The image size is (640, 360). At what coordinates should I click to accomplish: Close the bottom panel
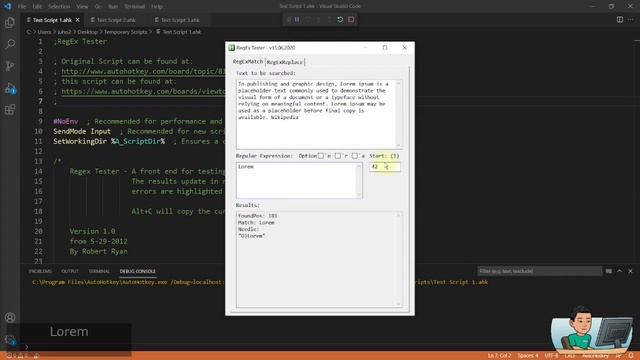coord(630,271)
